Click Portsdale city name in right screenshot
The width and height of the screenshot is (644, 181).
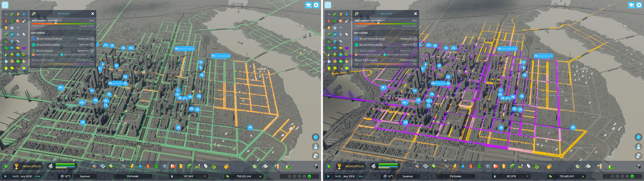(x=455, y=176)
